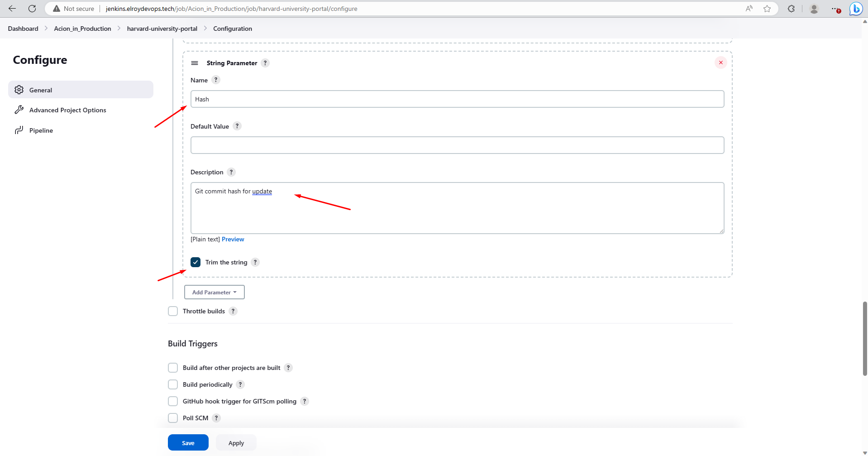The width and height of the screenshot is (868, 456).
Task: Click the Configure page heading
Action: (x=40, y=60)
